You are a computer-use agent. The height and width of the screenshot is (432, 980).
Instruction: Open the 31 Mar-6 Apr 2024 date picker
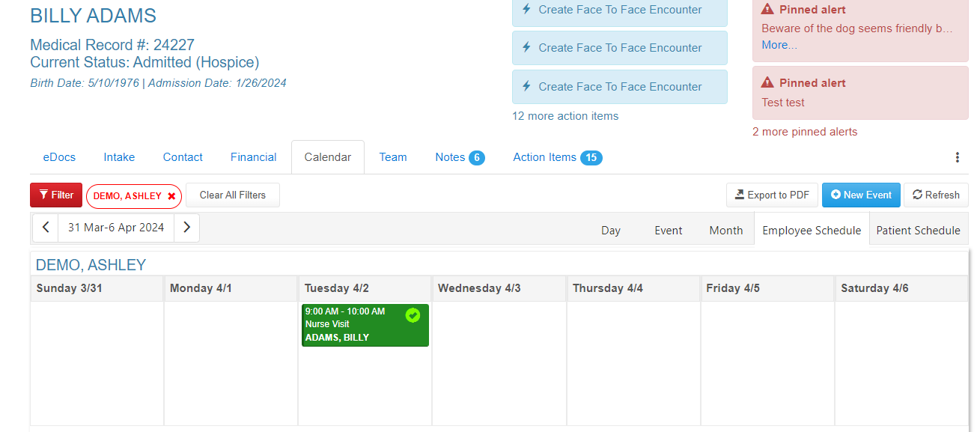(x=116, y=228)
